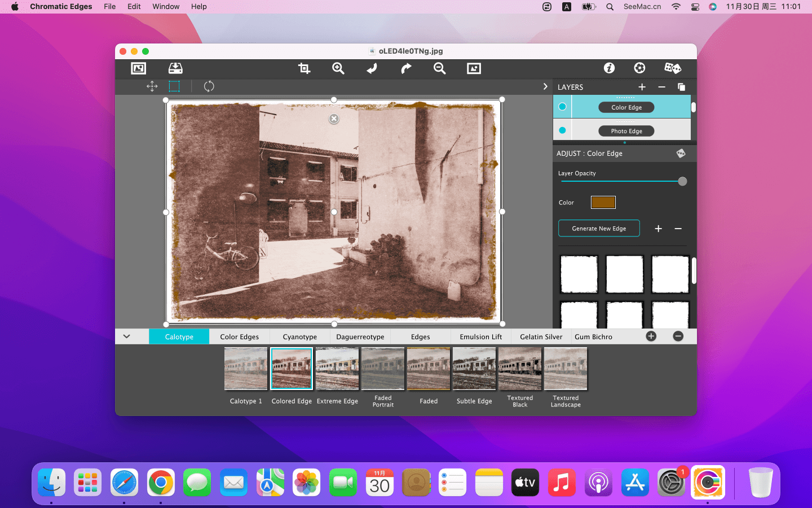The width and height of the screenshot is (812, 508).
Task: Collapse the right side panel arrow
Action: (545, 86)
